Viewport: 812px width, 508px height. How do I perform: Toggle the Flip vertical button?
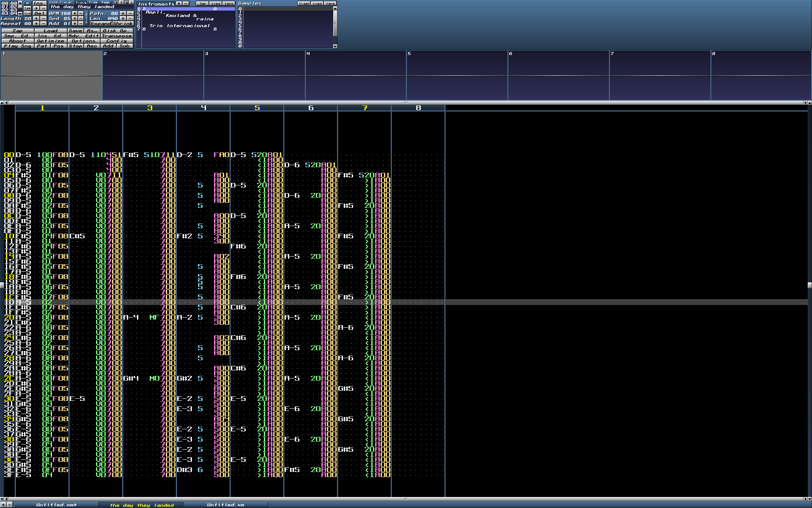[86, 19]
